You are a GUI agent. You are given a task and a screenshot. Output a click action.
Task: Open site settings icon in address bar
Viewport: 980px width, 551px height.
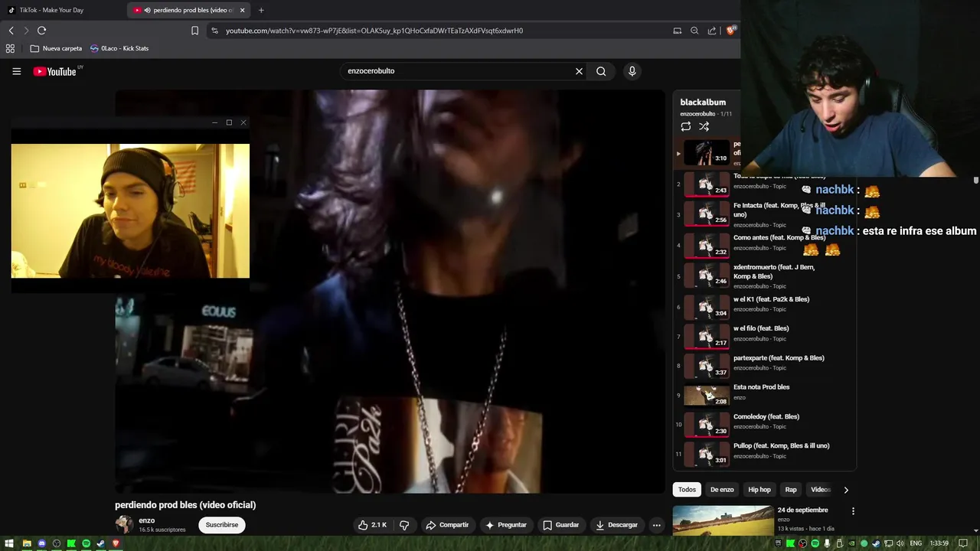click(214, 31)
